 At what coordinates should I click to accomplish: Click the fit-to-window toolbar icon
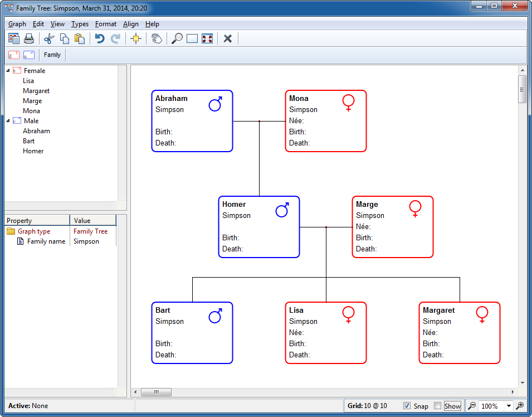(x=207, y=38)
